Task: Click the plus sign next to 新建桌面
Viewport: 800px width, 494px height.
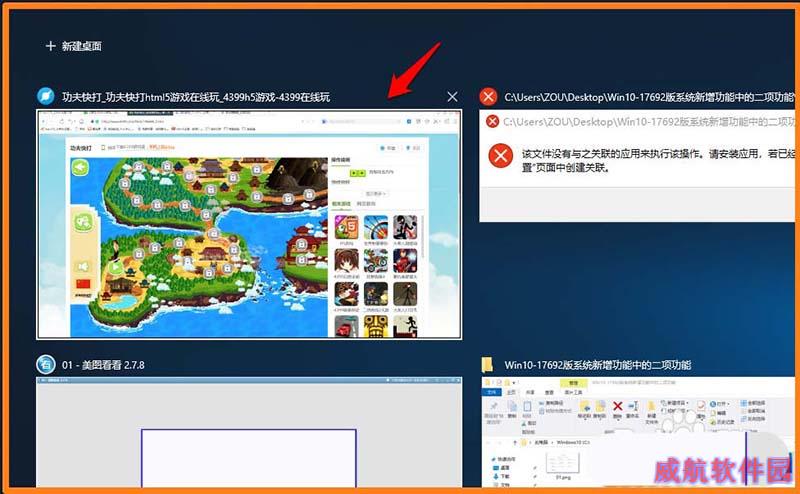Action: (x=50, y=46)
